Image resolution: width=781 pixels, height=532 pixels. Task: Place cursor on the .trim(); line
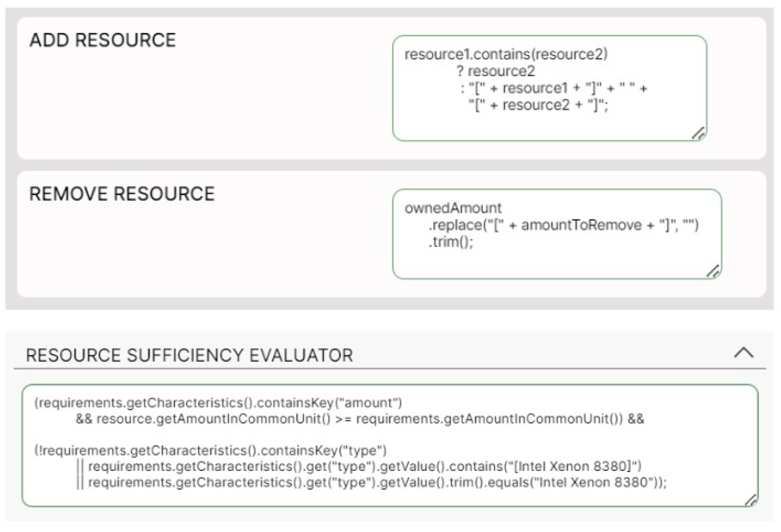coord(451,242)
